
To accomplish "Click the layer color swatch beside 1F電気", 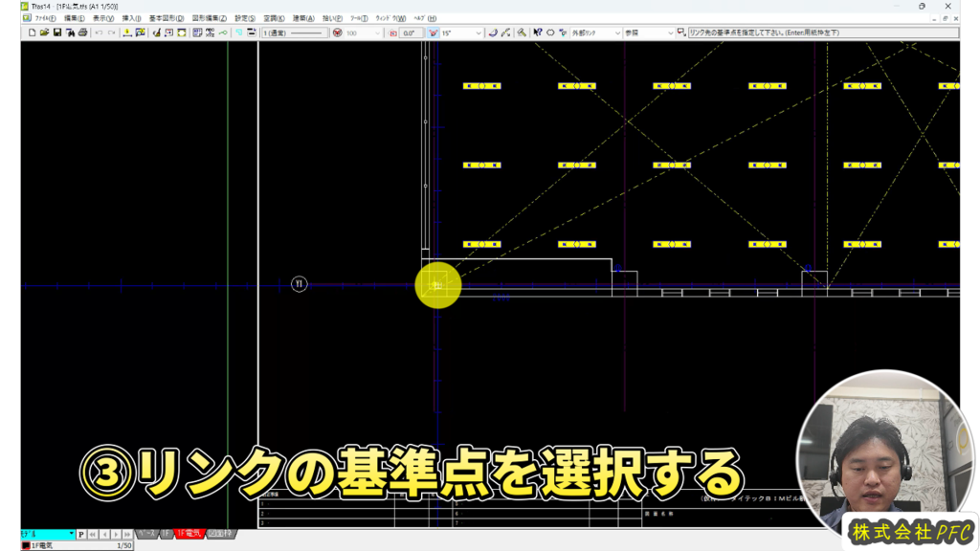I will click(x=26, y=545).
